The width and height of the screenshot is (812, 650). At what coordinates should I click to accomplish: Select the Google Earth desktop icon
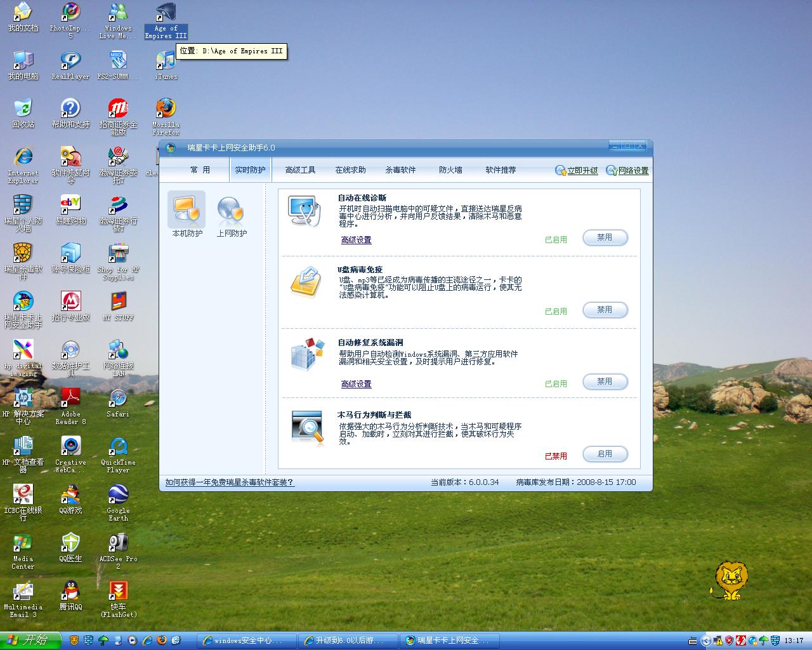(118, 503)
